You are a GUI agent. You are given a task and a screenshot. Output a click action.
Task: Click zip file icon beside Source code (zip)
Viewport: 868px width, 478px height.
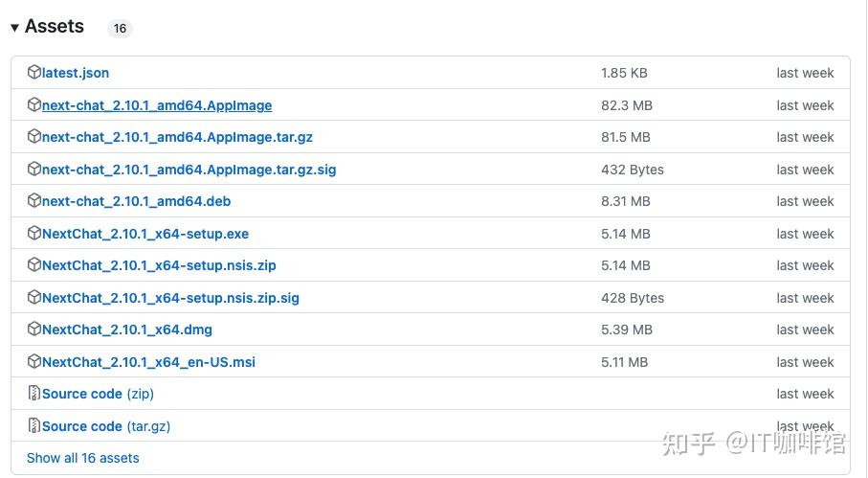(x=34, y=394)
